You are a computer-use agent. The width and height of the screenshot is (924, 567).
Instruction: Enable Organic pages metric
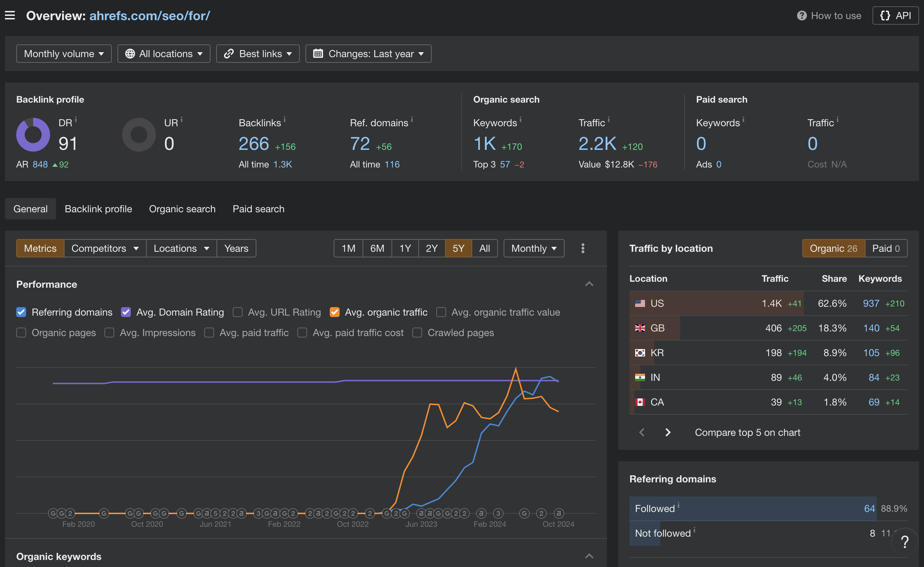(22, 333)
